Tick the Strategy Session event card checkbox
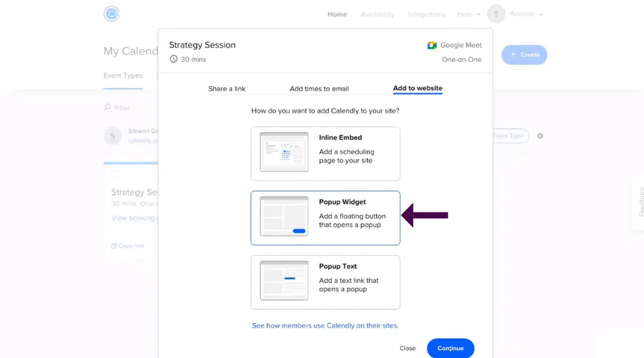The image size is (644, 358). point(114,174)
